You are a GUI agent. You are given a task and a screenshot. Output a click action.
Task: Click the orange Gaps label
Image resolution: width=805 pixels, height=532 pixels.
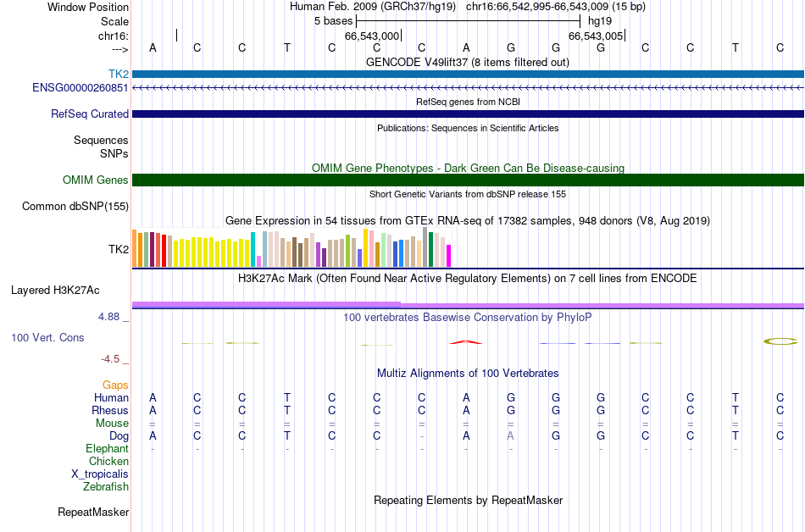pyautogui.click(x=115, y=385)
